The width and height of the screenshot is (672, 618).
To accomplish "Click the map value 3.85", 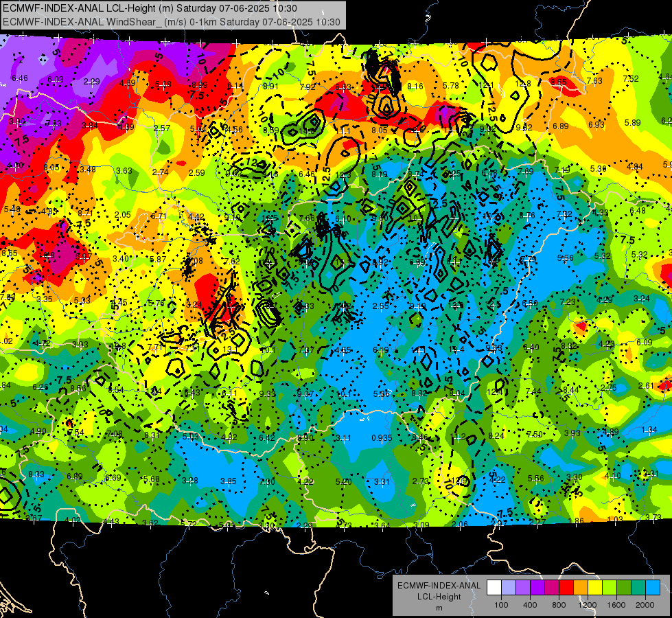I will click(x=229, y=481).
